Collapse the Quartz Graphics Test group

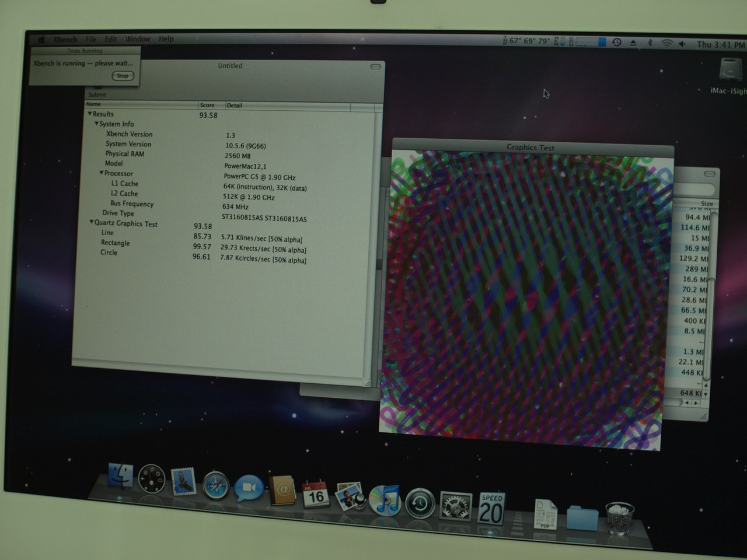click(x=92, y=223)
